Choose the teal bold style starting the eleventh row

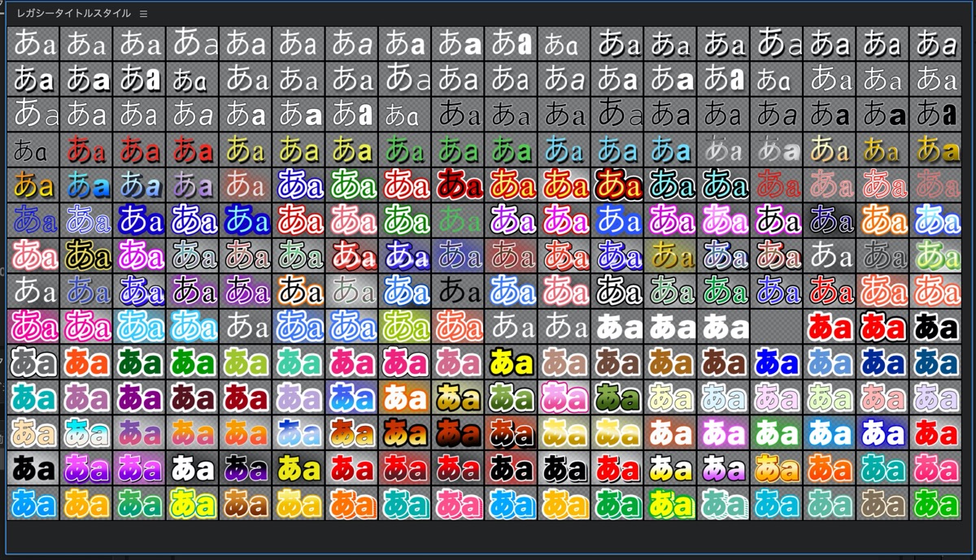tap(33, 397)
